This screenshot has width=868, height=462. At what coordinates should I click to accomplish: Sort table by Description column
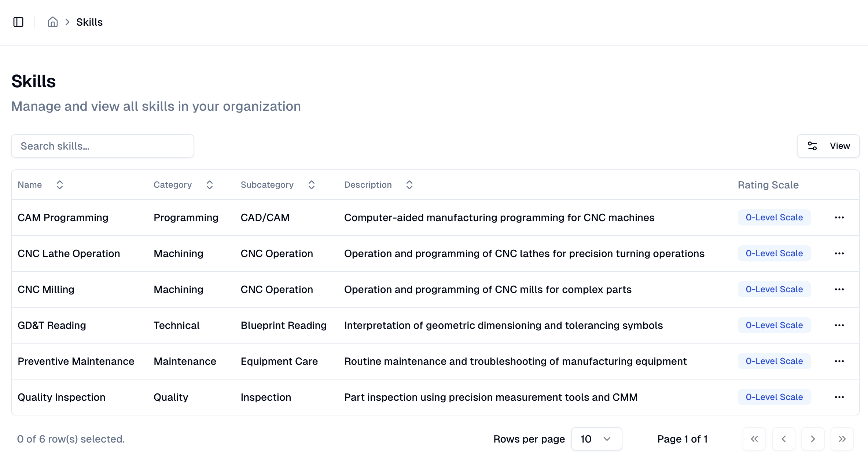click(378, 185)
